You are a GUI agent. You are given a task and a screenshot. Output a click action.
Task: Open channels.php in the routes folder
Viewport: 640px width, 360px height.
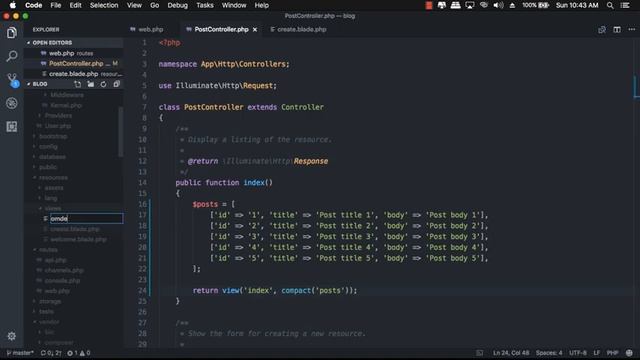pos(64,270)
